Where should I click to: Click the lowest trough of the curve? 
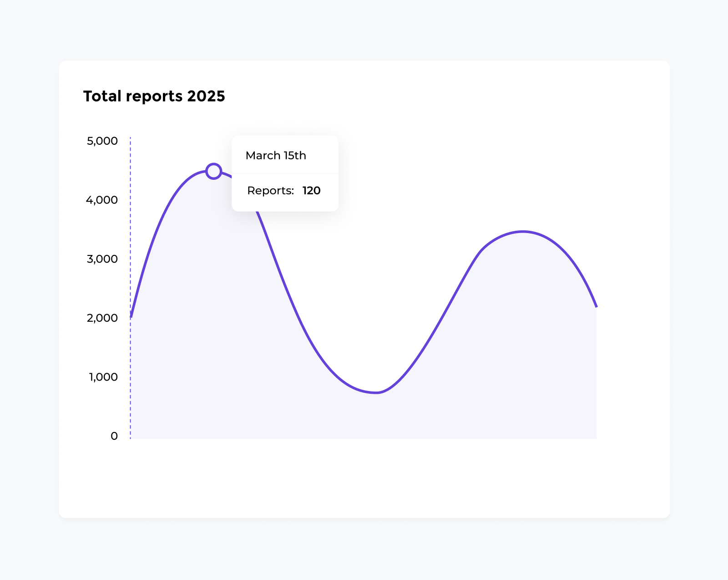377,392
